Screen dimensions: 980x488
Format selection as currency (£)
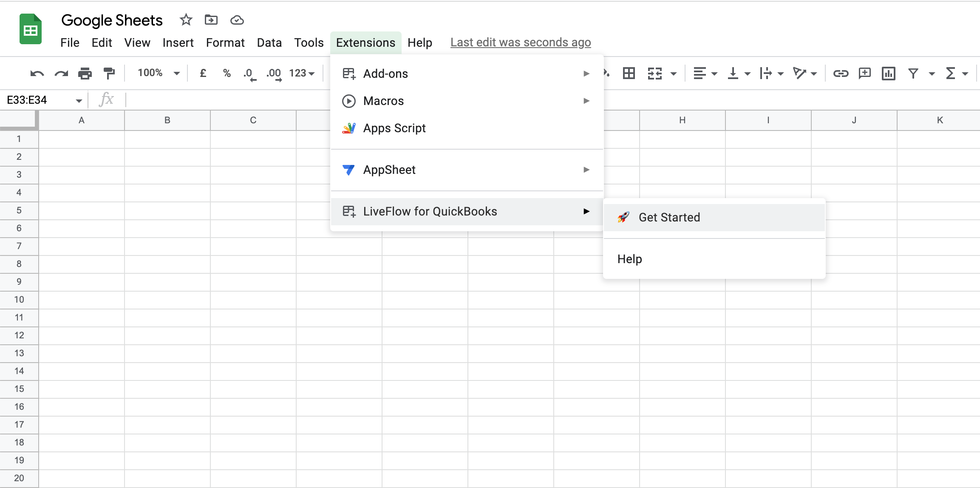(x=203, y=73)
